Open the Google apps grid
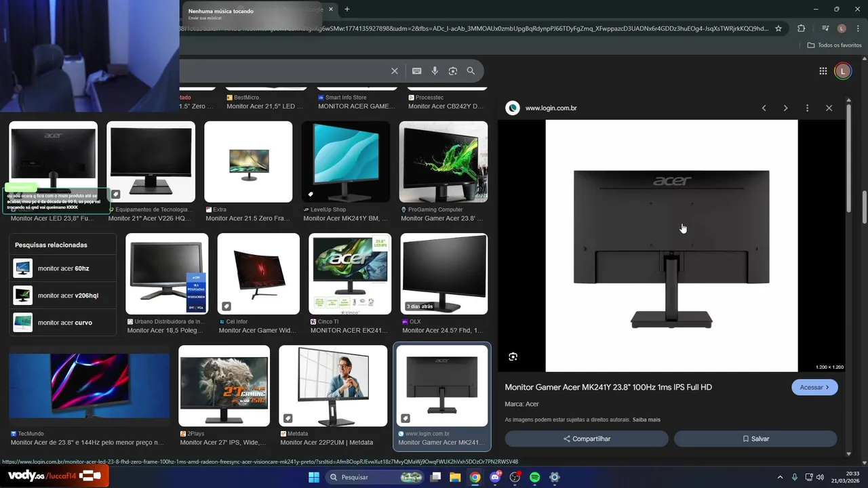Screen dimensions: 868x488 click(823, 71)
